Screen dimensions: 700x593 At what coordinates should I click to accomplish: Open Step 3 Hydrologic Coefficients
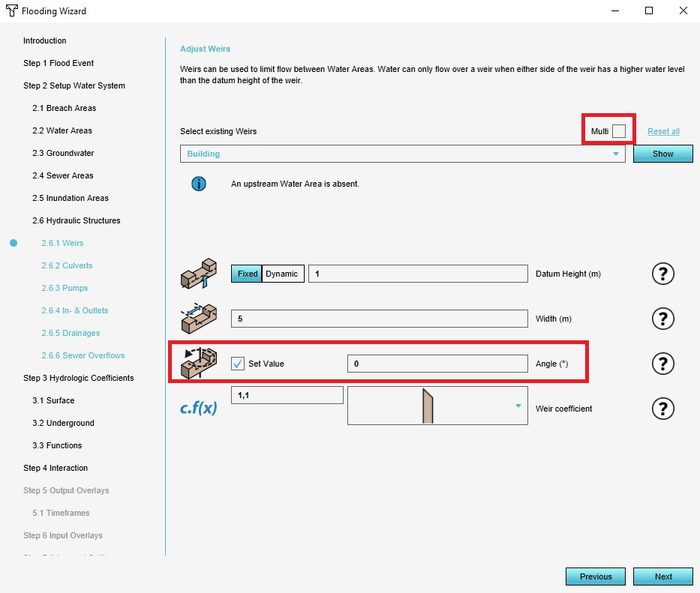coord(78,378)
